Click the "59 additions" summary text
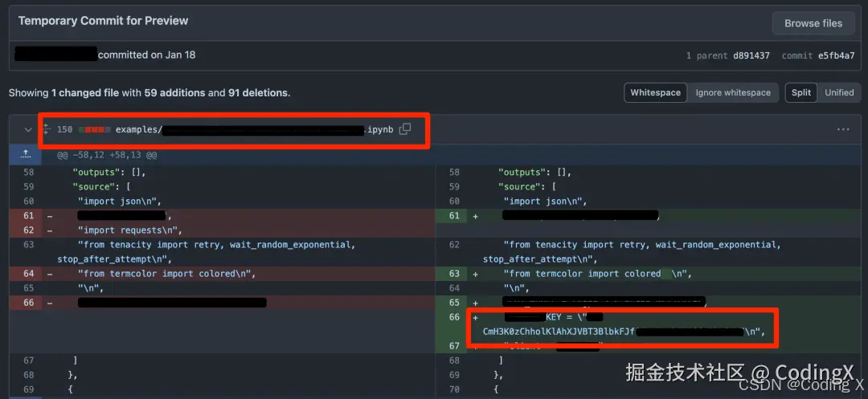 point(175,93)
